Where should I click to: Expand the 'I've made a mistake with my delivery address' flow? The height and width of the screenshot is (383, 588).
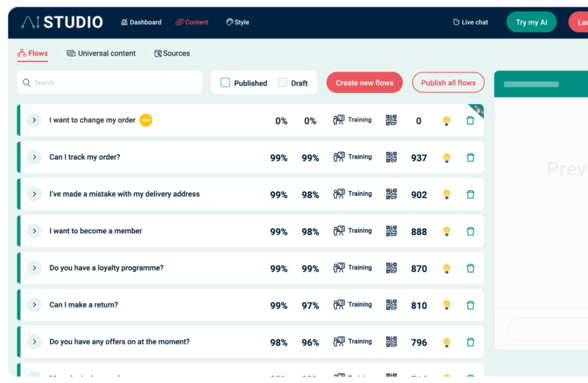(34, 194)
